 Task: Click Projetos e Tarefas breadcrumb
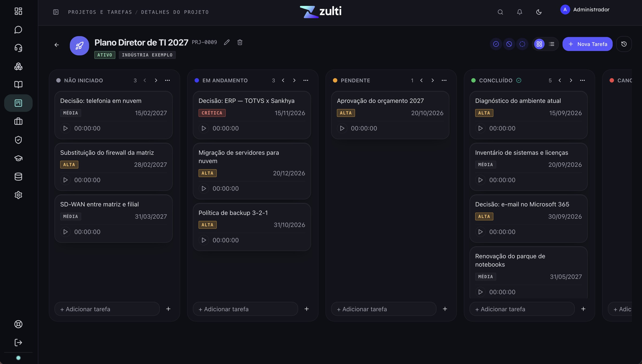click(x=100, y=12)
